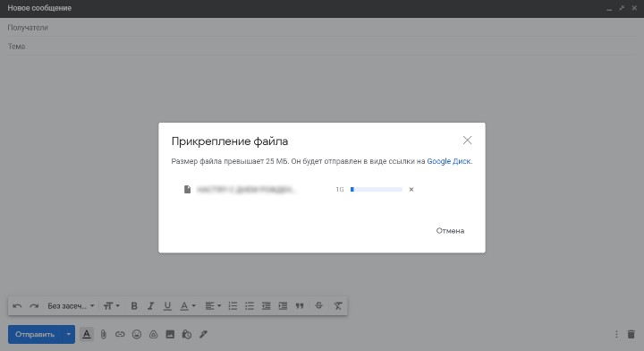Image resolution: width=644 pixels, height=351 pixels.
Task: Toggle italic formatting
Action: 151,306
